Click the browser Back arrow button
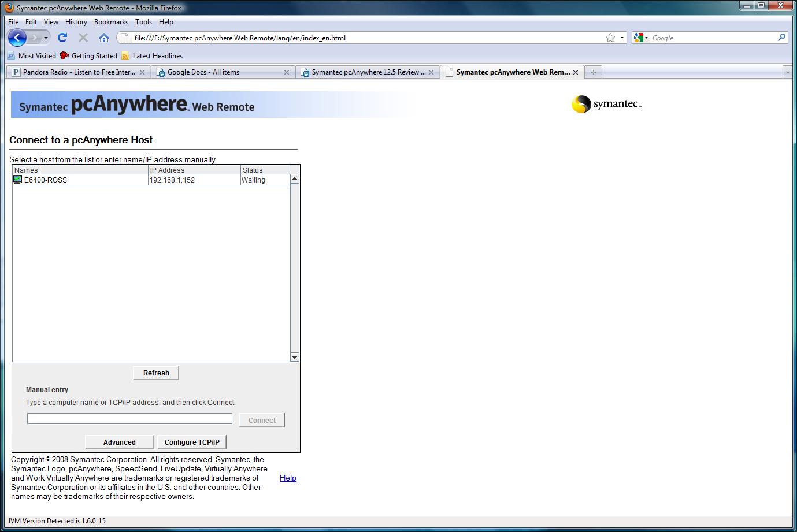797x532 pixels. tap(17, 38)
